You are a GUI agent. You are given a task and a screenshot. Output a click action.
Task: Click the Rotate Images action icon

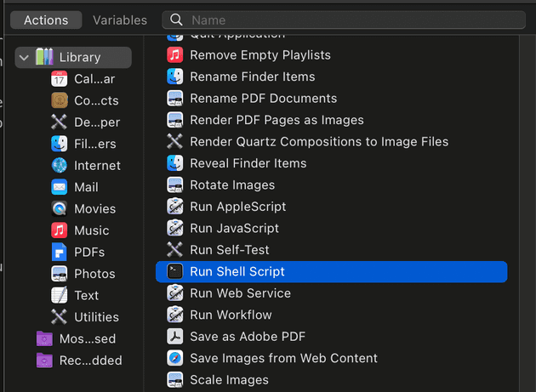[175, 185]
